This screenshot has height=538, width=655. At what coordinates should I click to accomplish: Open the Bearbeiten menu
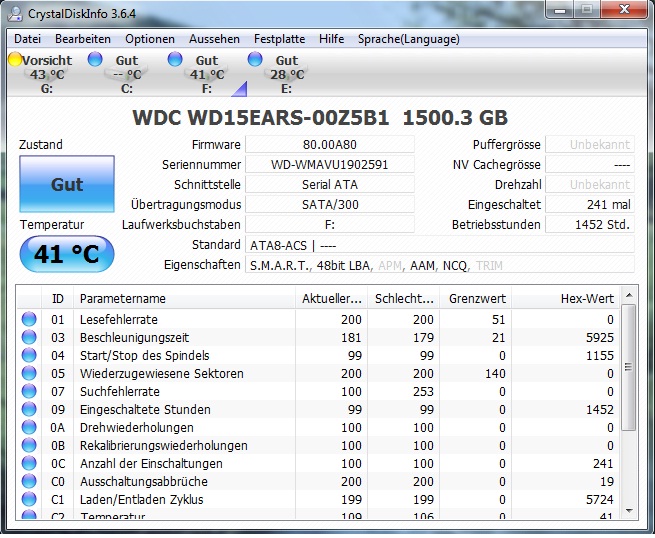pos(83,39)
